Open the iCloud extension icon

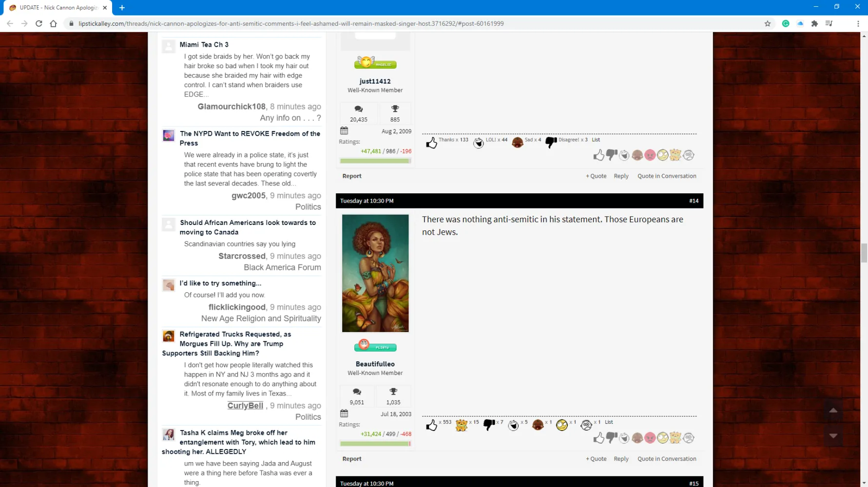pyautogui.click(x=800, y=23)
